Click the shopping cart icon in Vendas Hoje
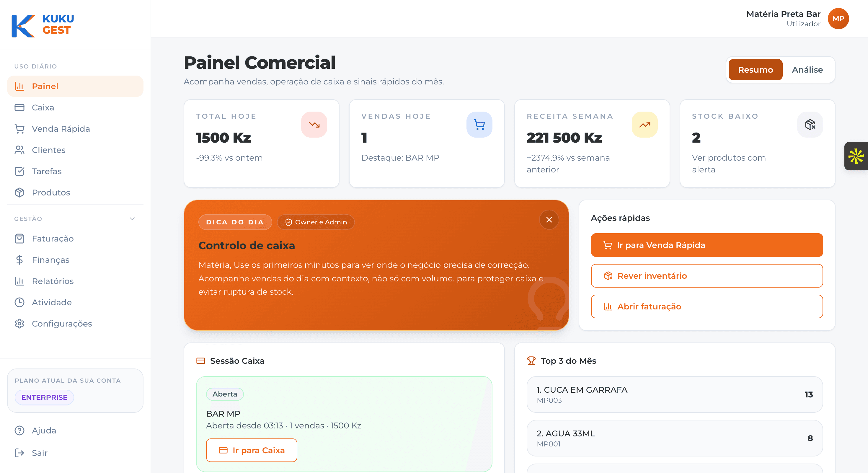The height and width of the screenshot is (473, 868). (479, 125)
